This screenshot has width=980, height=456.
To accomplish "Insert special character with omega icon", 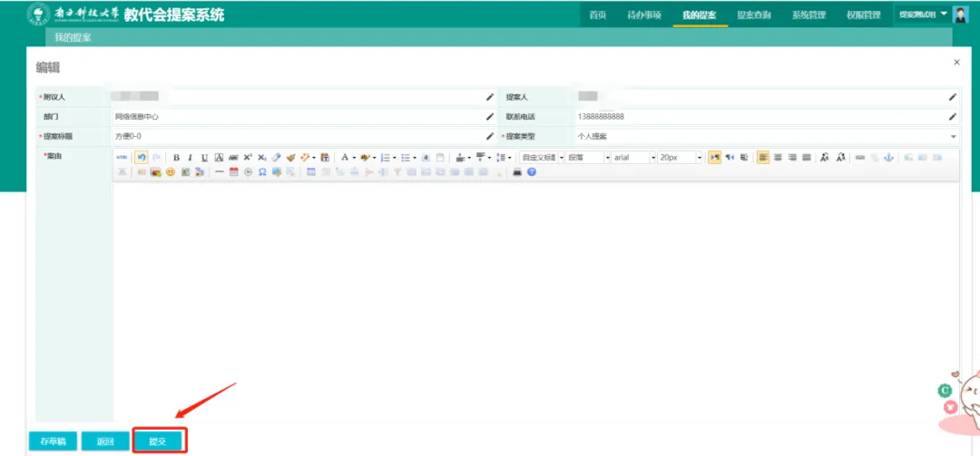I will (262, 171).
